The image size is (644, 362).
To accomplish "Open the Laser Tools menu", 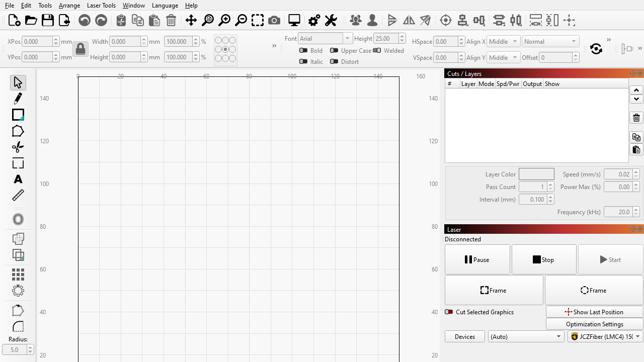I will coord(101,6).
